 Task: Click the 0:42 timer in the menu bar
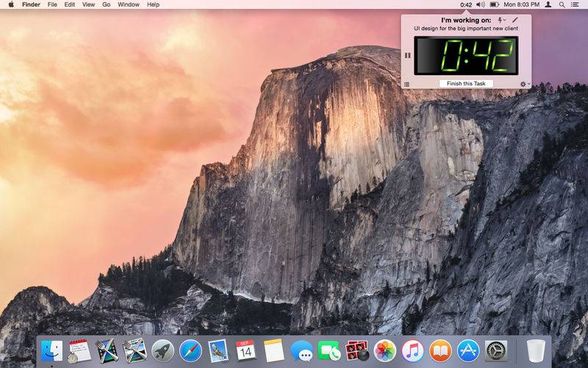point(466,4)
